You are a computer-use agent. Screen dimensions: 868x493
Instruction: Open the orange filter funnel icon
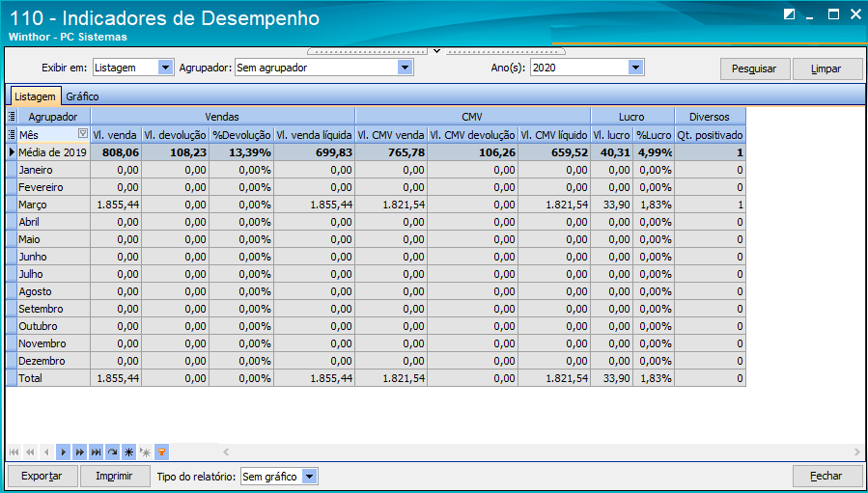pos(161,452)
